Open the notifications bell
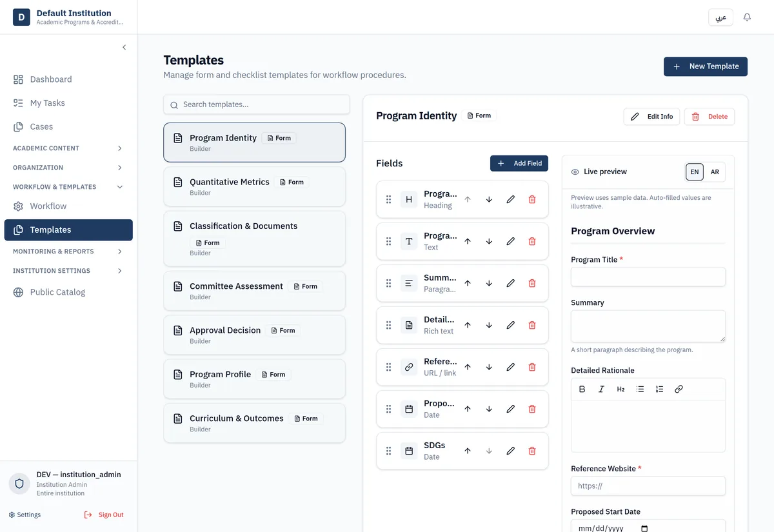This screenshot has width=774, height=532. (x=747, y=17)
